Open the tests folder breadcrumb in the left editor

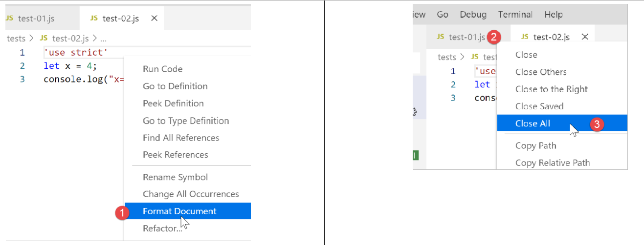click(16, 39)
